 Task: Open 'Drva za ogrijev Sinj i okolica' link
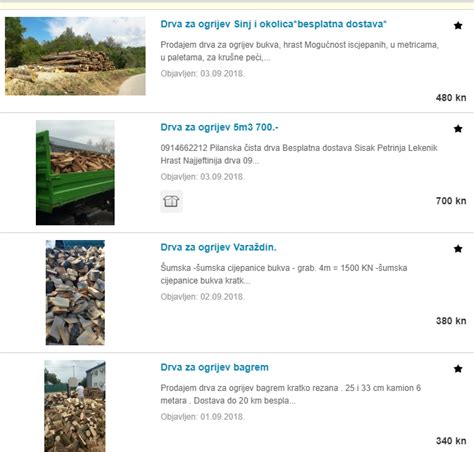tap(273, 24)
